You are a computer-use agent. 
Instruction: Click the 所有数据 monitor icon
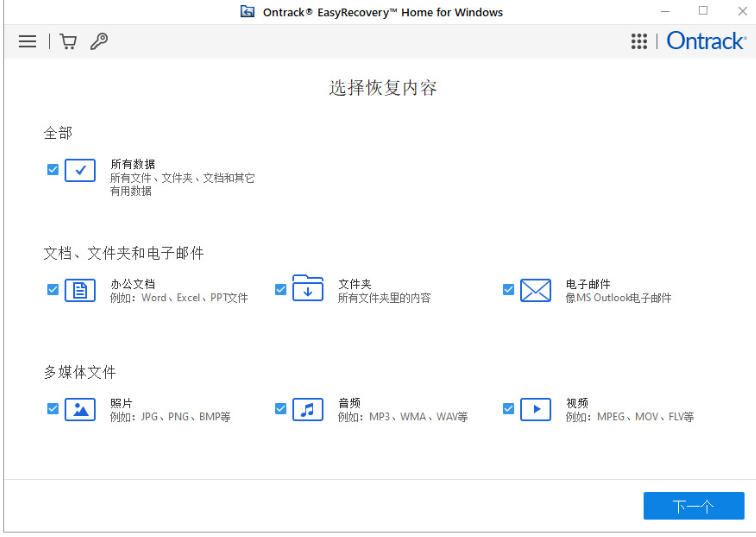pos(80,170)
